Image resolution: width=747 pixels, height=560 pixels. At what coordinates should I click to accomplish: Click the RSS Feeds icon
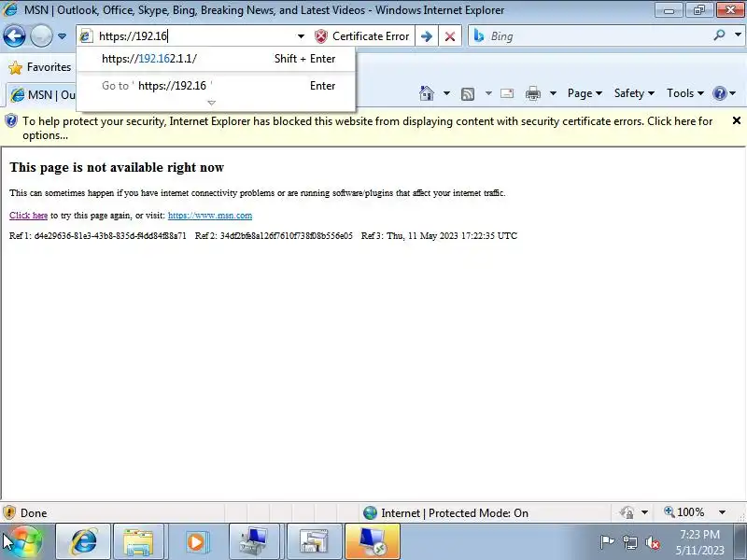coord(468,94)
